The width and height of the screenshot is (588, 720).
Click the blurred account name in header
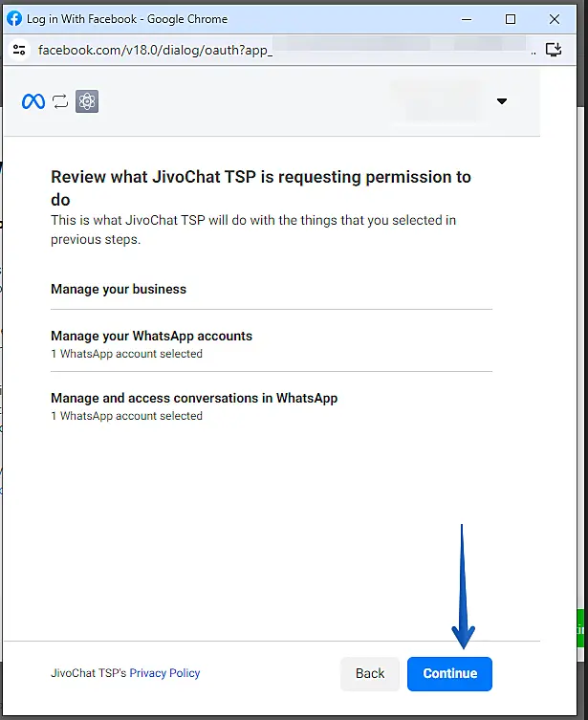click(x=438, y=101)
